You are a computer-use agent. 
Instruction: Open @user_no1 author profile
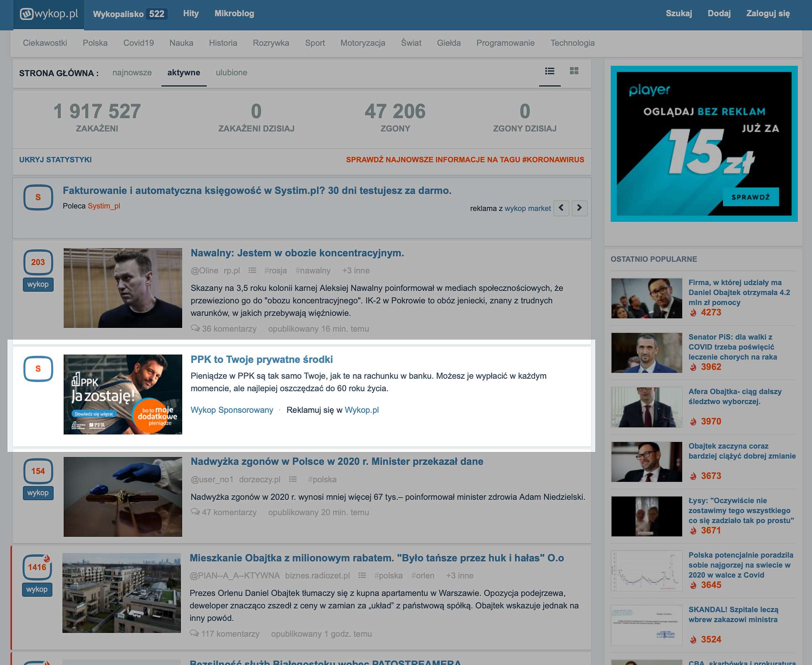212,479
